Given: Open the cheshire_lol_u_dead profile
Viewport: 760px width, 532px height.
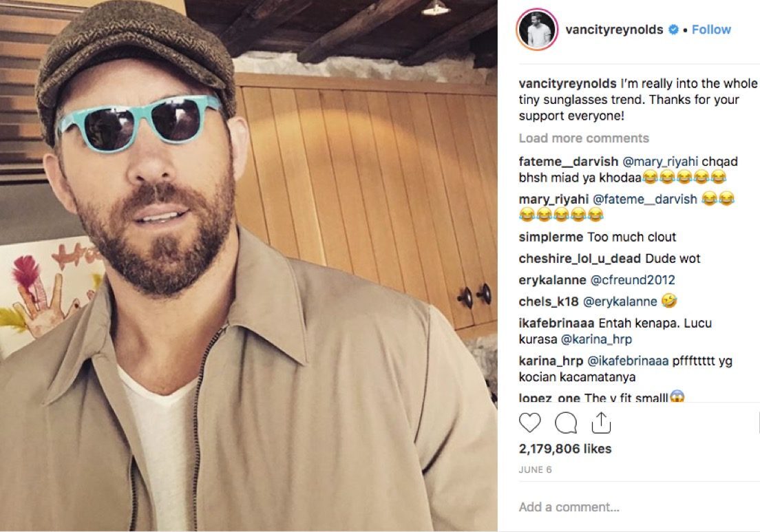Looking at the screenshot, I should pyautogui.click(x=580, y=259).
